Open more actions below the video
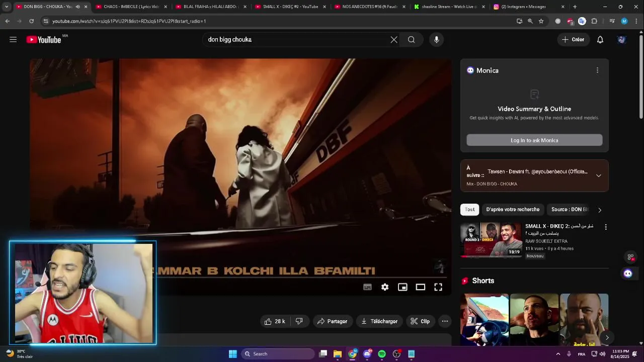 tap(445, 321)
